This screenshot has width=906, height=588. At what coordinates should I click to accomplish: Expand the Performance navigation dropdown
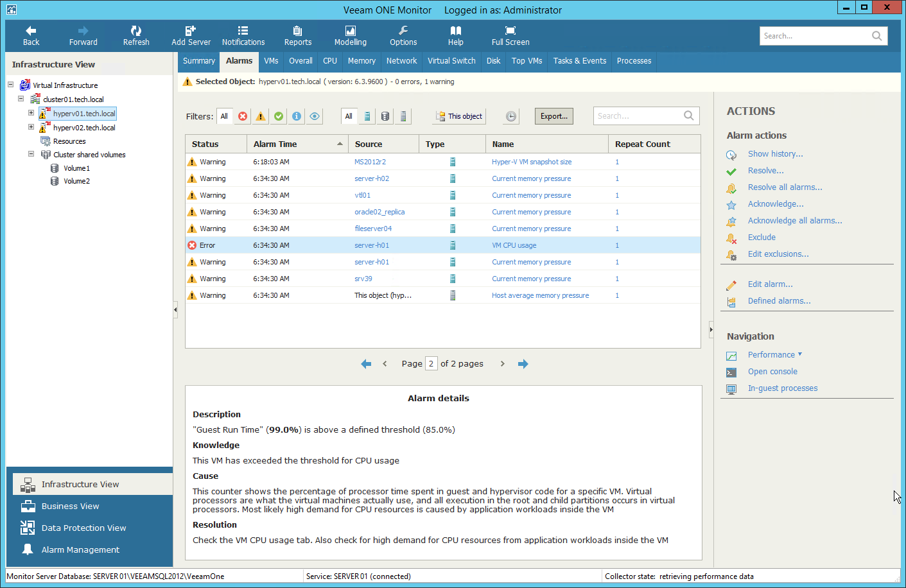click(775, 355)
